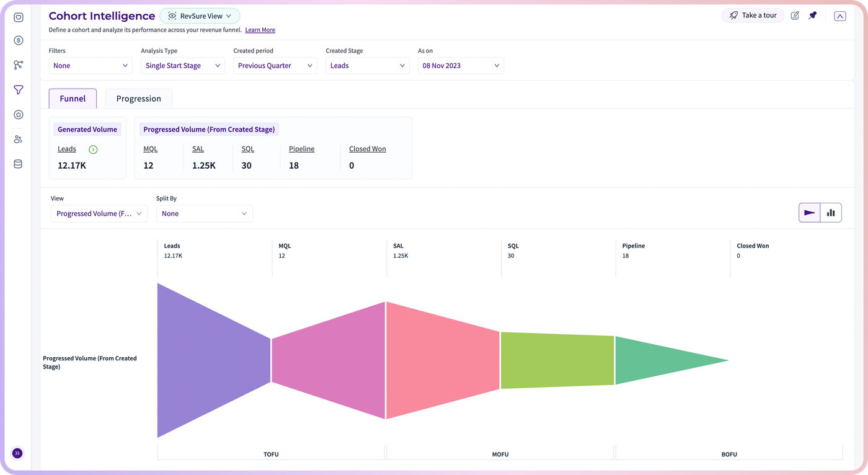868x475 pixels.
Task: Click the Leads link under Generated Volume
Action: pos(67,149)
